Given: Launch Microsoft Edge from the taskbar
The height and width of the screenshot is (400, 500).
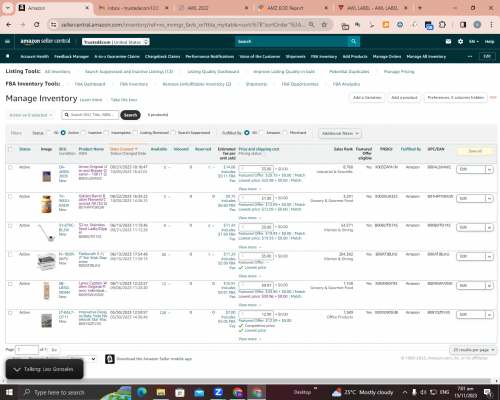Looking at the screenshot, I should 142,392.
